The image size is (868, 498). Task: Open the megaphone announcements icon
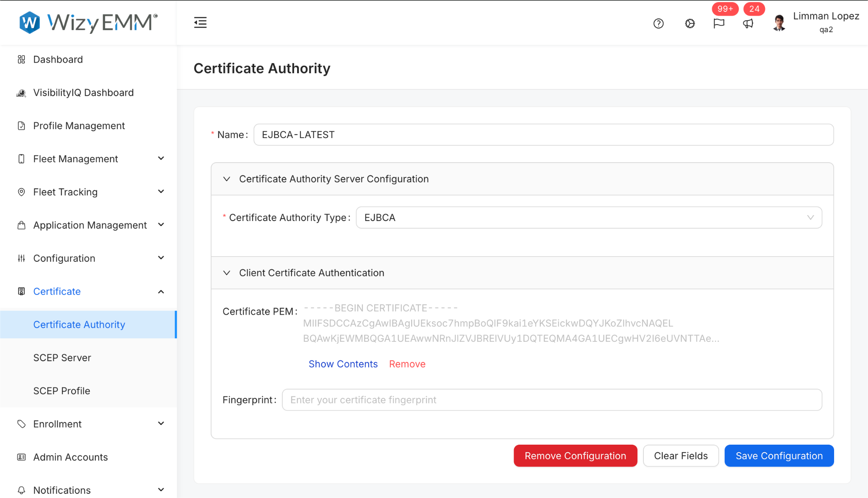748,24
